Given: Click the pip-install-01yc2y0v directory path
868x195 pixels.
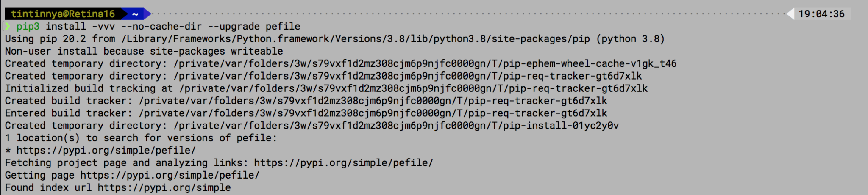Looking at the screenshot, I should point(396,126).
